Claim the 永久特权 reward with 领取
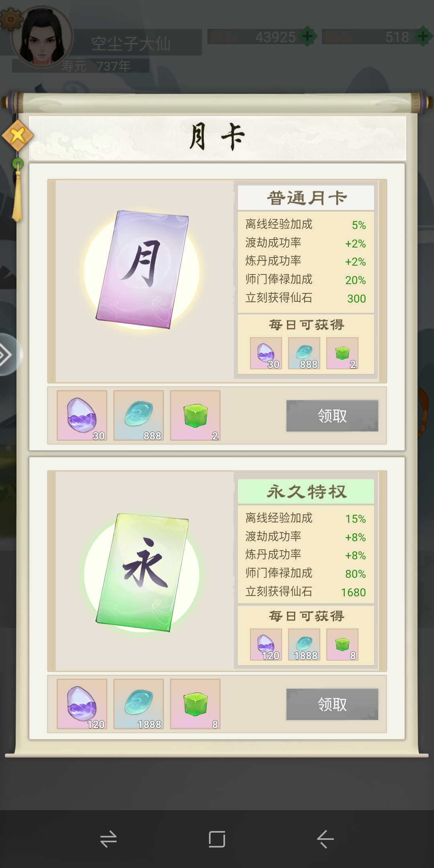434x868 pixels. click(332, 704)
